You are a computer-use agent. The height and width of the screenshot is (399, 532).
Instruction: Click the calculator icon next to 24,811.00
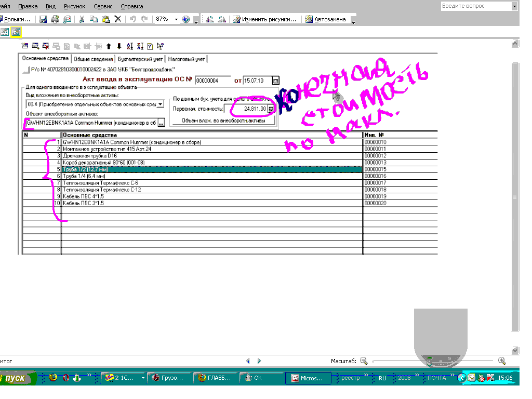tap(271, 109)
